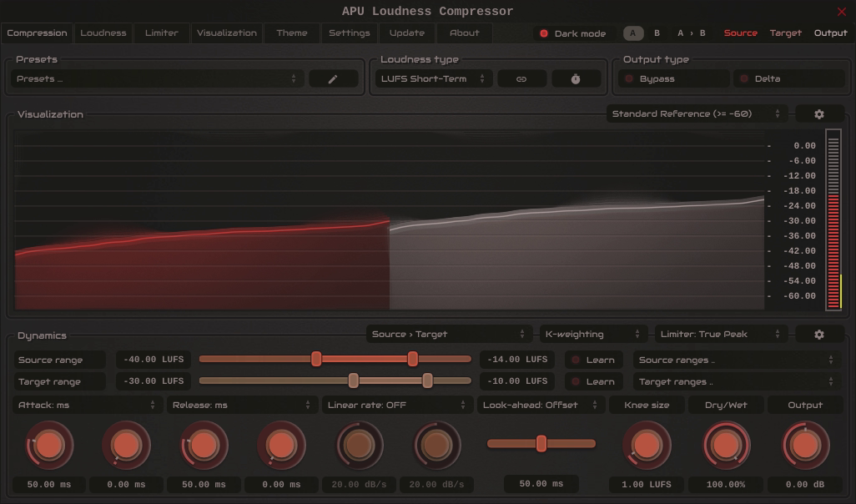The height and width of the screenshot is (504, 856).
Task: Toggle Target visualization display
Action: (x=786, y=33)
